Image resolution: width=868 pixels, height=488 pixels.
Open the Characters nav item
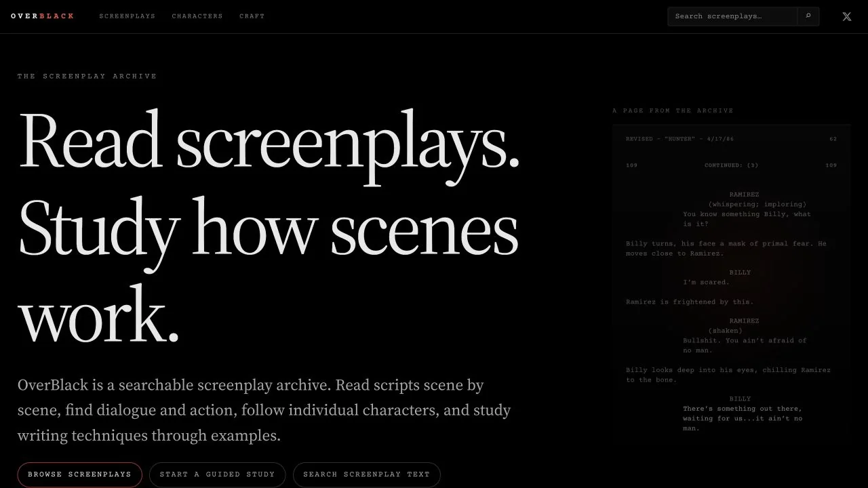pos(197,16)
